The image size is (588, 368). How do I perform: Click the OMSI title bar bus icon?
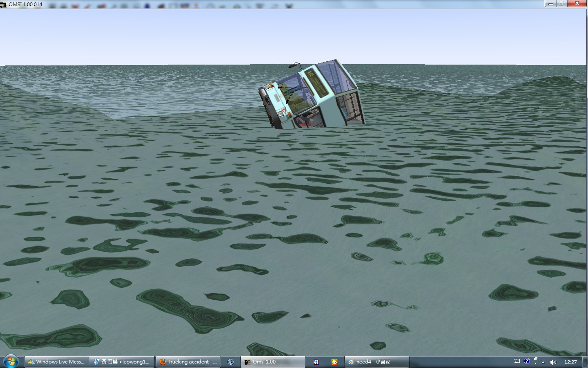point(3,4)
